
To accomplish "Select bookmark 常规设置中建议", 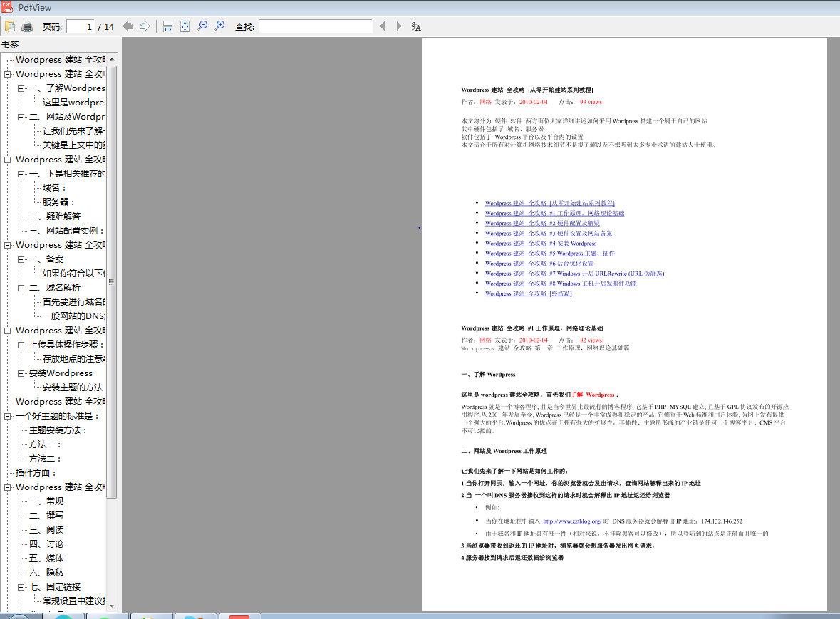I will pos(74,600).
